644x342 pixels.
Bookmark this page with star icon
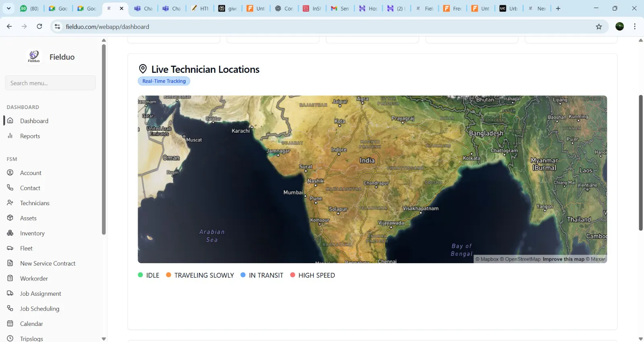[599, 27]
